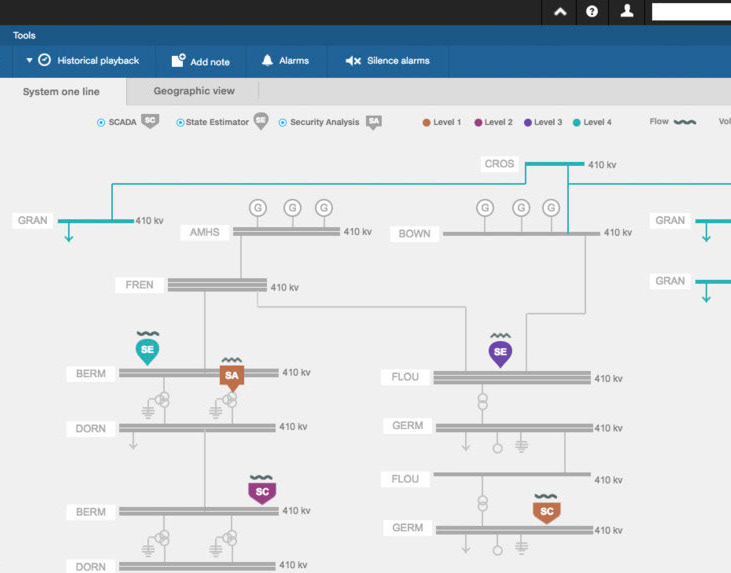Image resolution: width=731 pixels, height=573 pixels.
Task: Click the teal SE marker above BERM
Action: pos(147,351)
